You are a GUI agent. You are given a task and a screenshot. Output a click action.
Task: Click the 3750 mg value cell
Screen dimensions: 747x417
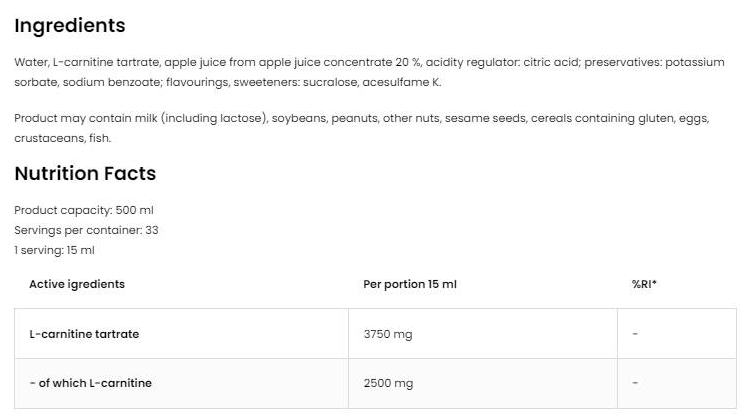pyautogui.click(x=388, y=334)
